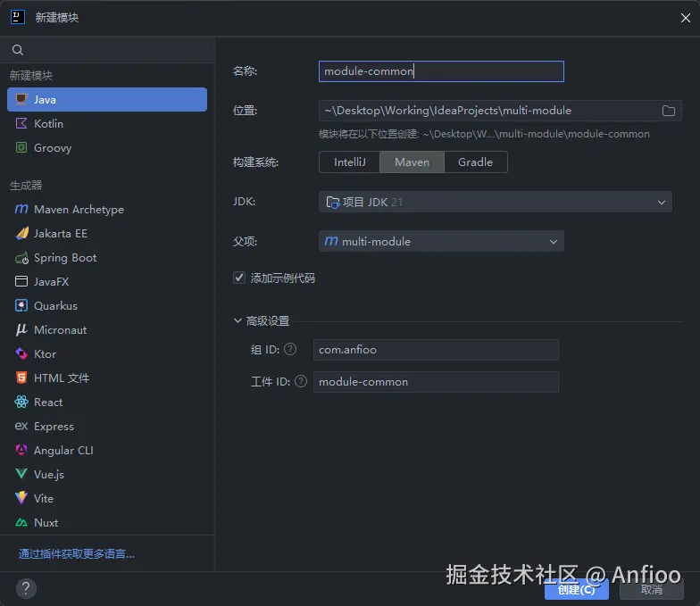Click the 名称 input field
The image size is (700, 606).
tap(441, 71)
